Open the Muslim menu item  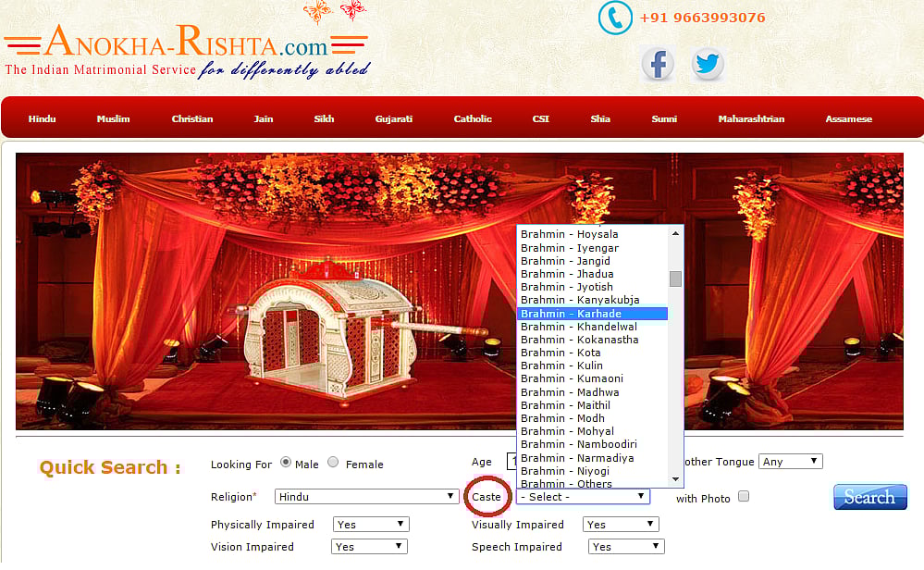[x=113, y=118]
